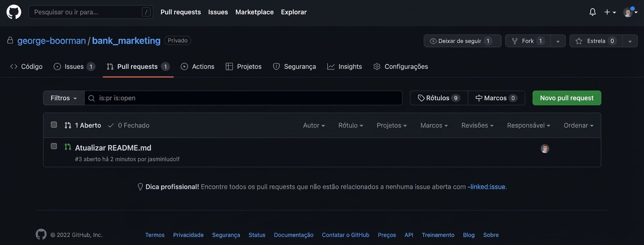The image size is (644, 245).
Task: Click the 'Novo pull request' button
Action: 567,98
